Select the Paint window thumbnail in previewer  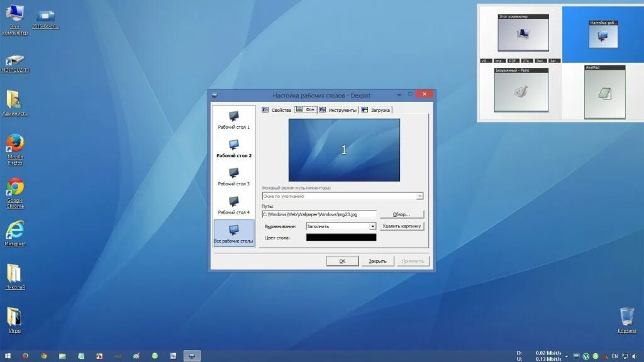coord(521,90)
